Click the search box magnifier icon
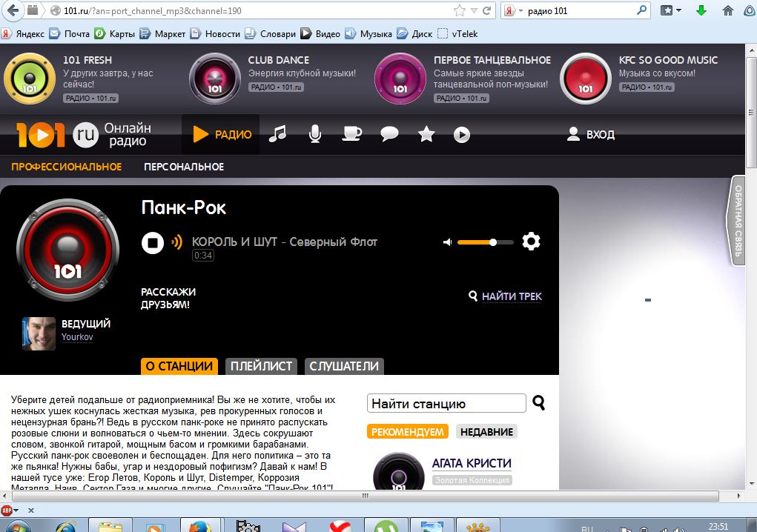 (x=641, y=10)
